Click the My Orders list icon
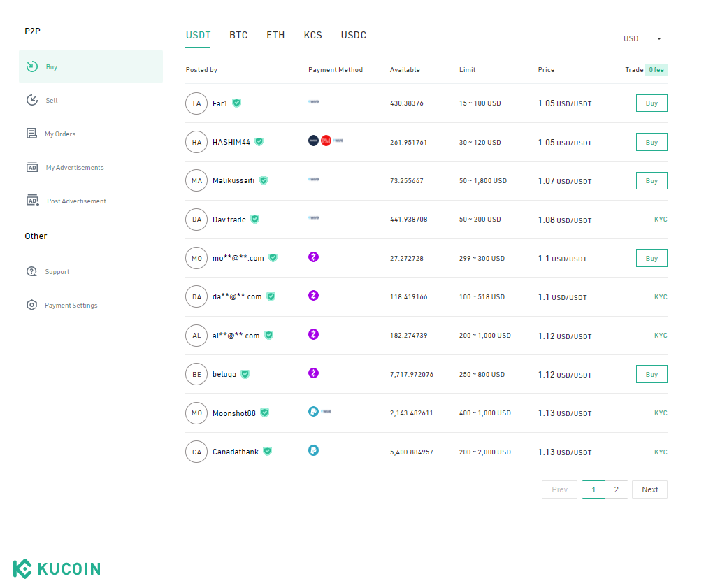The image size is (720, 588). coord(31,134)
